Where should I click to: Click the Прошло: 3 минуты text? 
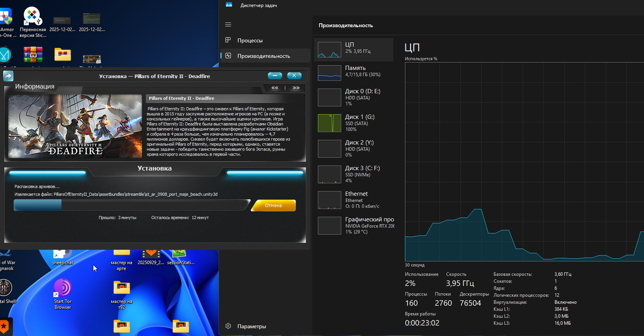[118, 218]
